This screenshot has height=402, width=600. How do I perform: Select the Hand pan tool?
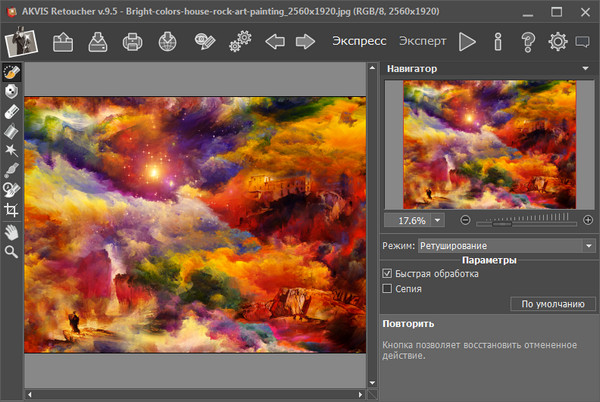[12, 231]
